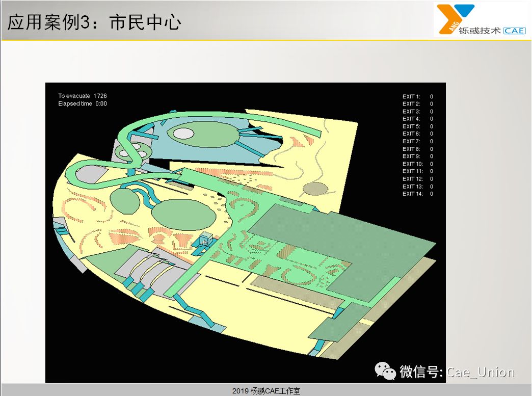Click the footer text '2019 杨鹏CAE工作室'

click(266, 391)
